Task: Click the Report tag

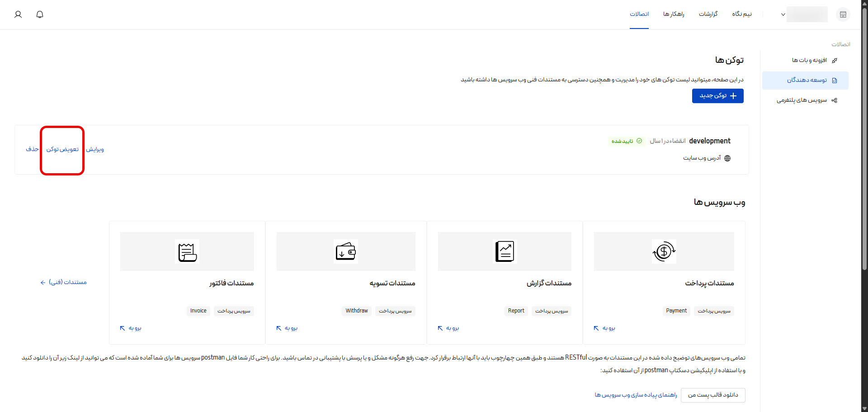Action: tap(516, 311)
